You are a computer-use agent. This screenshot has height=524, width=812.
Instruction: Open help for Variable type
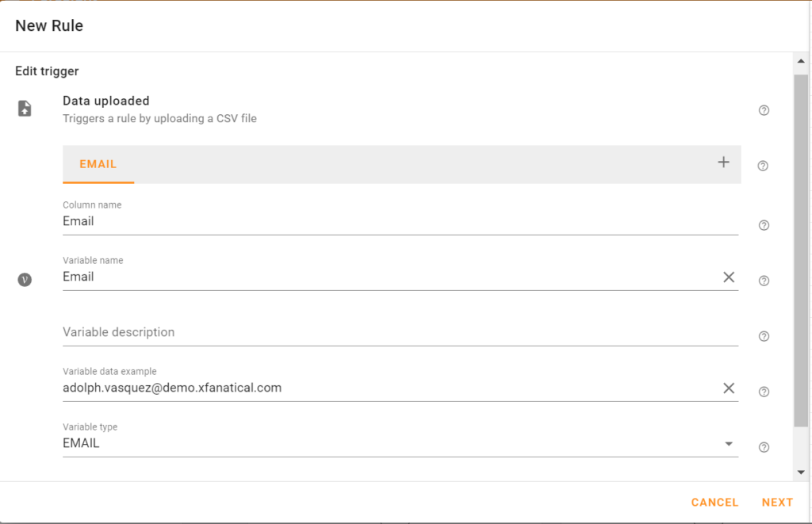pos(763,446)
